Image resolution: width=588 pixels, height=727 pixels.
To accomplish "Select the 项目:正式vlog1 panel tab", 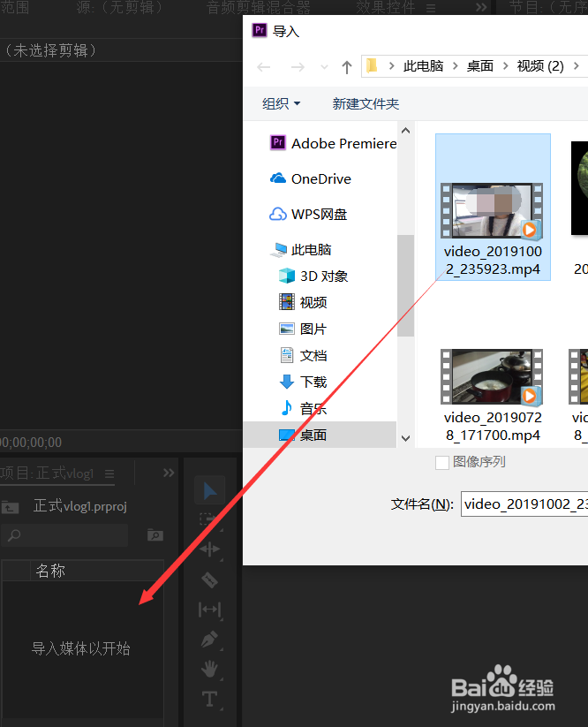I will coord(48,473).
